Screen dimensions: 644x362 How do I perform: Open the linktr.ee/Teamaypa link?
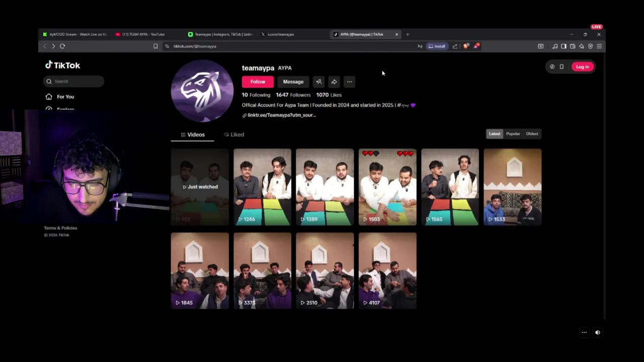tap(279, 115)
